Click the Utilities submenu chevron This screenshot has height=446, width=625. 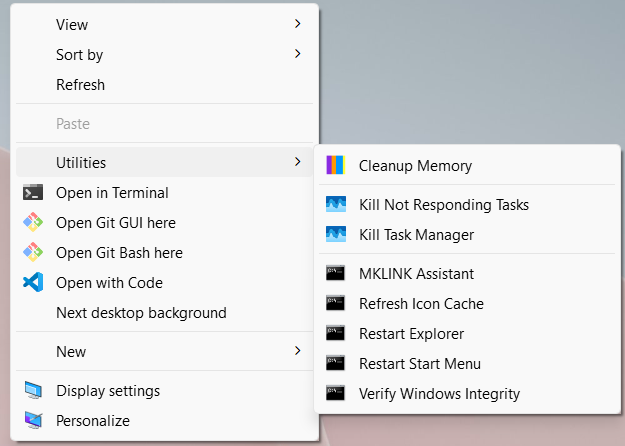[297, 162]
